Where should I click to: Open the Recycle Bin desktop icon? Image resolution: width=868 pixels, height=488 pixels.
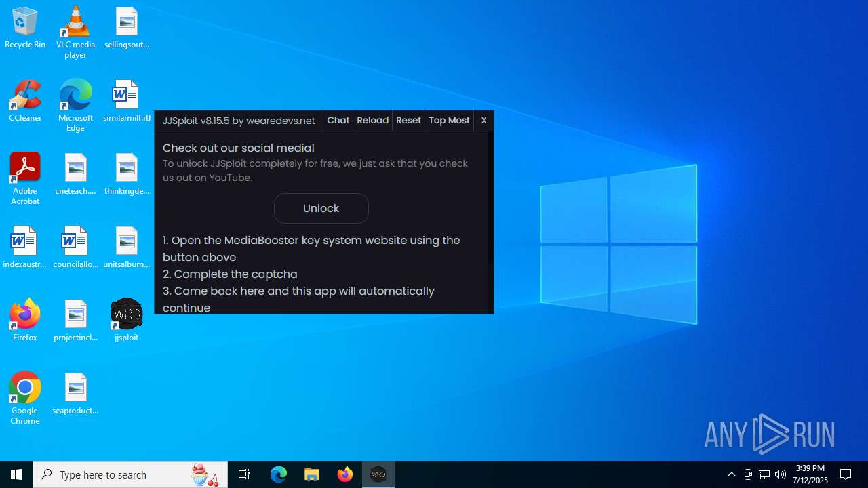click(25, 28)
